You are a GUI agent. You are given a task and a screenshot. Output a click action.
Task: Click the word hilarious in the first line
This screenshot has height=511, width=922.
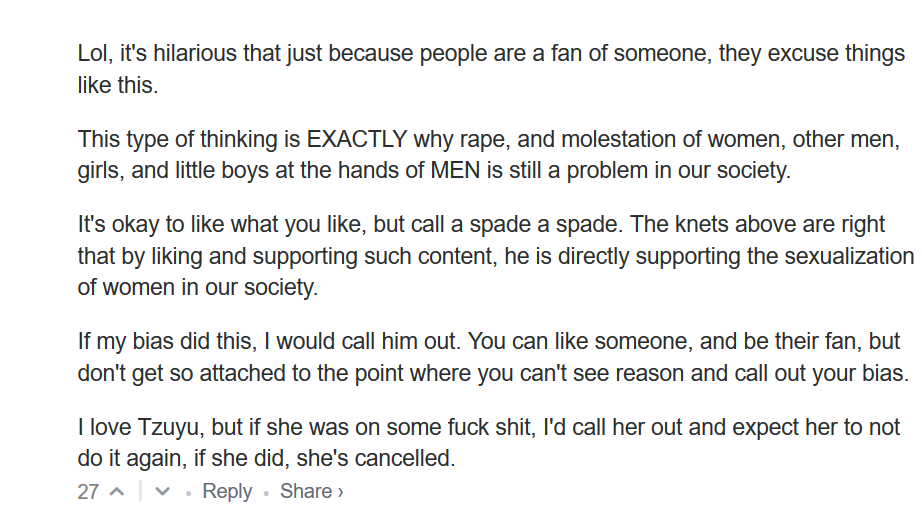coord(195,53)
